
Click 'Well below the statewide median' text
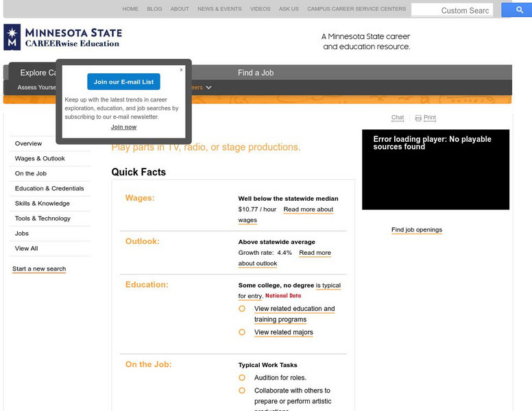[288, 199]
